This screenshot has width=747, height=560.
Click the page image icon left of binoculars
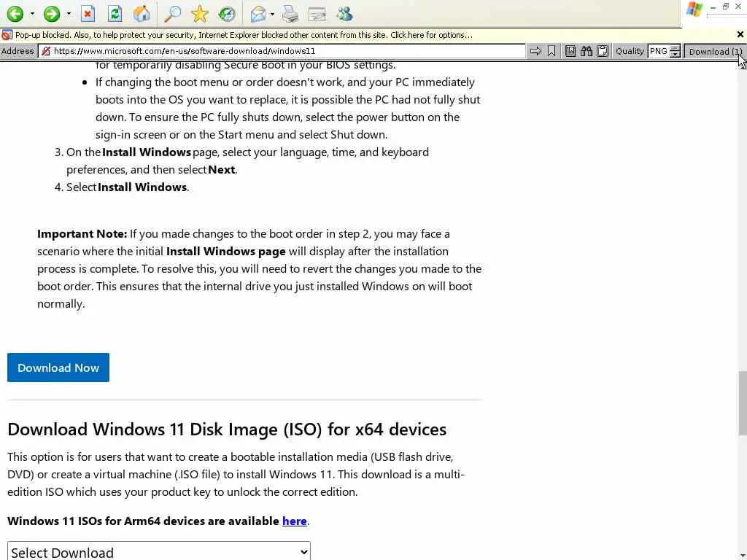click(570, 51)
